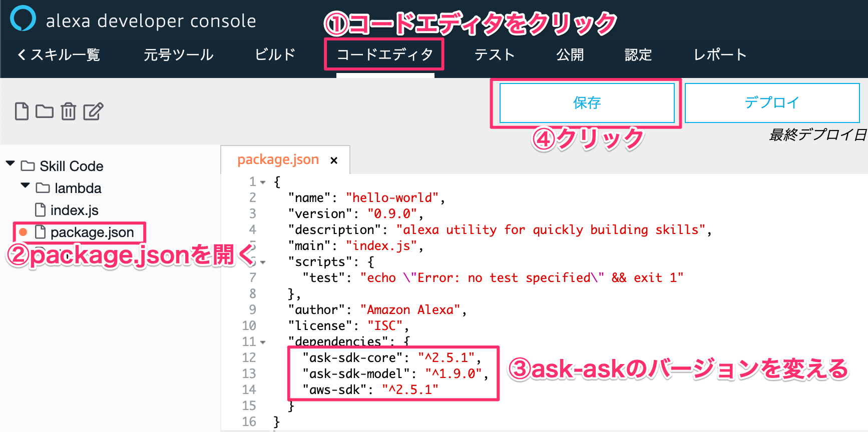
Task: Click the aws-sdk version value
Action: (x=410, y=390)
